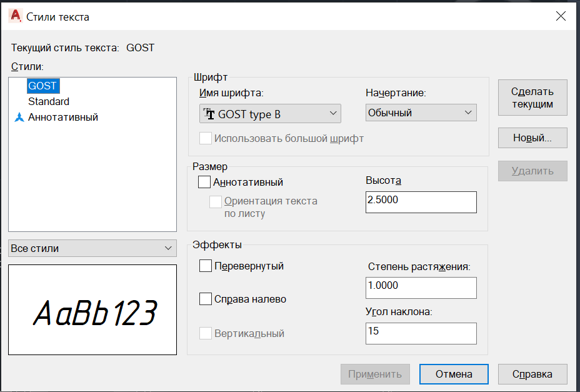Image resolution: width=580 pixels, height=392 pixels.
Task: Open the Все стили filter dropdown
Action: (92, 248)
